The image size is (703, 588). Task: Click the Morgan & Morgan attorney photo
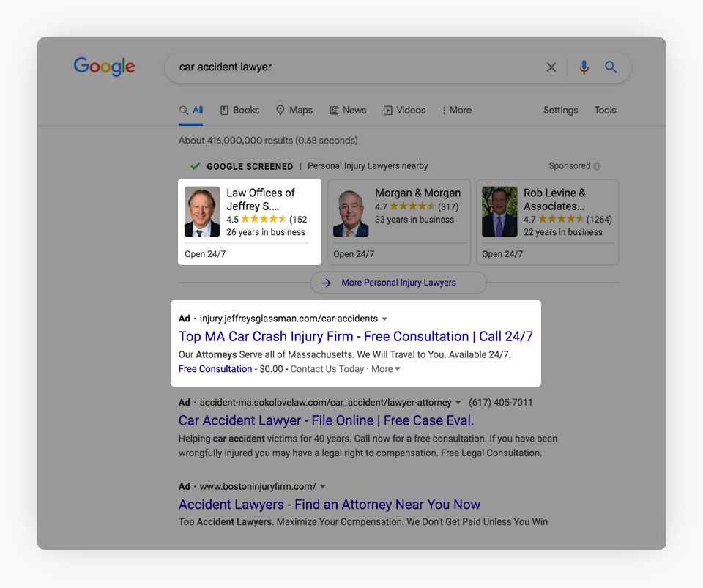[x=351, y=212]
